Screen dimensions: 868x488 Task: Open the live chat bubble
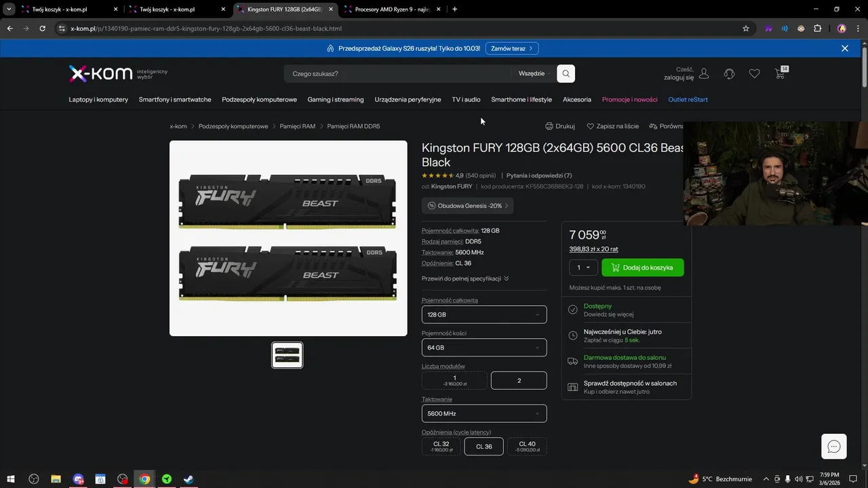click(834, 446)
